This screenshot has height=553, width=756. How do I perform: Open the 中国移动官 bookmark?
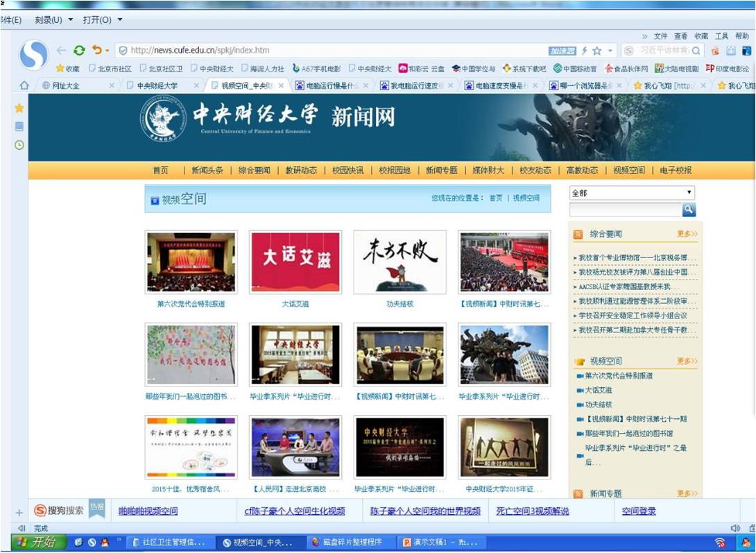pyautogui.click(x=575, y=69)
